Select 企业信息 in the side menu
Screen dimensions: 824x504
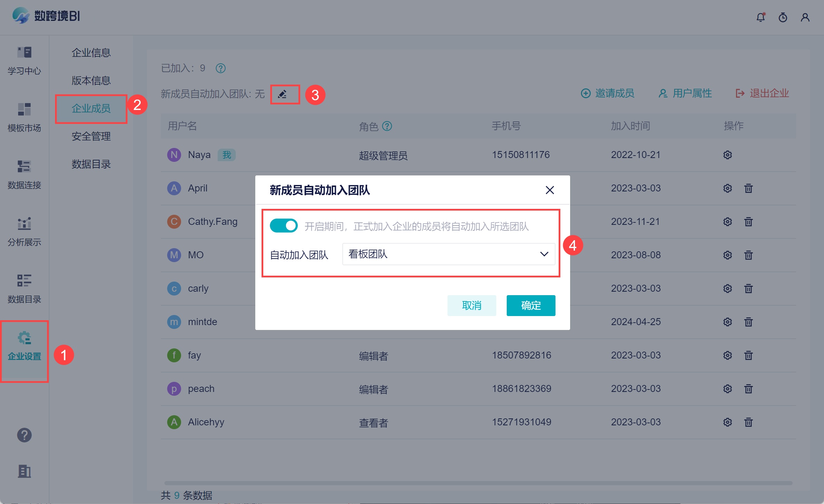[x=91, y=53]
